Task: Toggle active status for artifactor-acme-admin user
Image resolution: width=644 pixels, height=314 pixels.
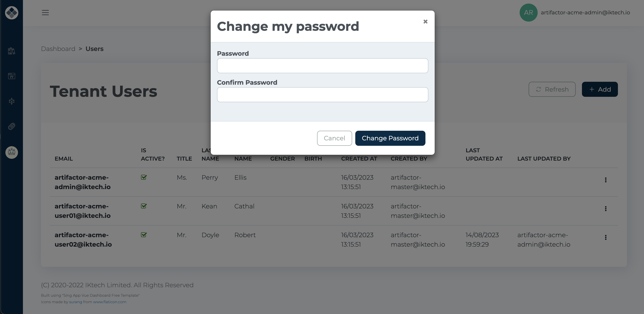Action: coord(144,177)
